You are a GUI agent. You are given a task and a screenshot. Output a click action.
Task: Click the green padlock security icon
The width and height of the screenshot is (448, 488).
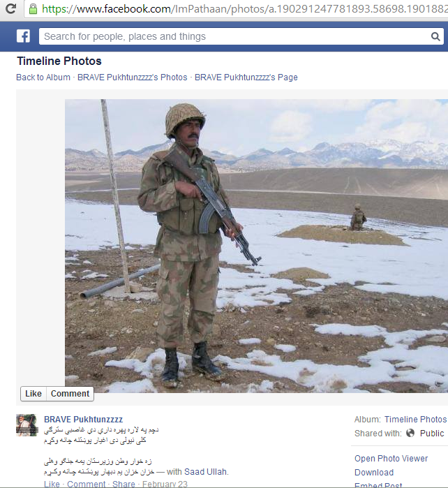point(33,8)
